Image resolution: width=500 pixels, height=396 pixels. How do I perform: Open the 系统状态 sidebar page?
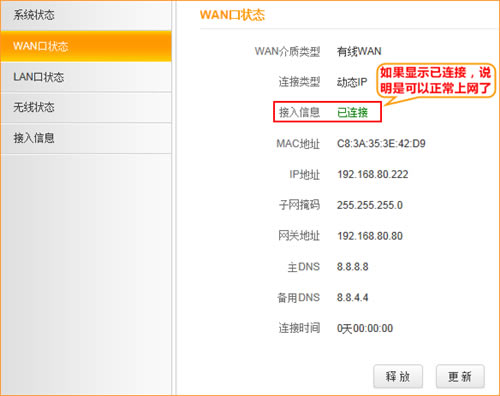tap(86, 15)
